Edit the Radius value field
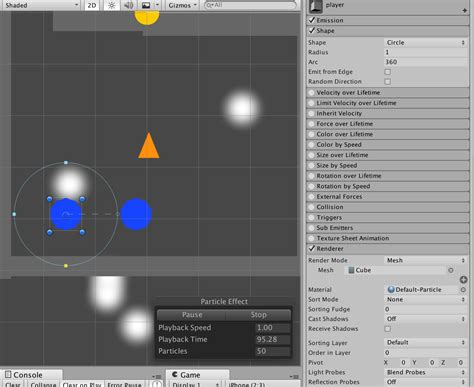 tap(426, 52)
